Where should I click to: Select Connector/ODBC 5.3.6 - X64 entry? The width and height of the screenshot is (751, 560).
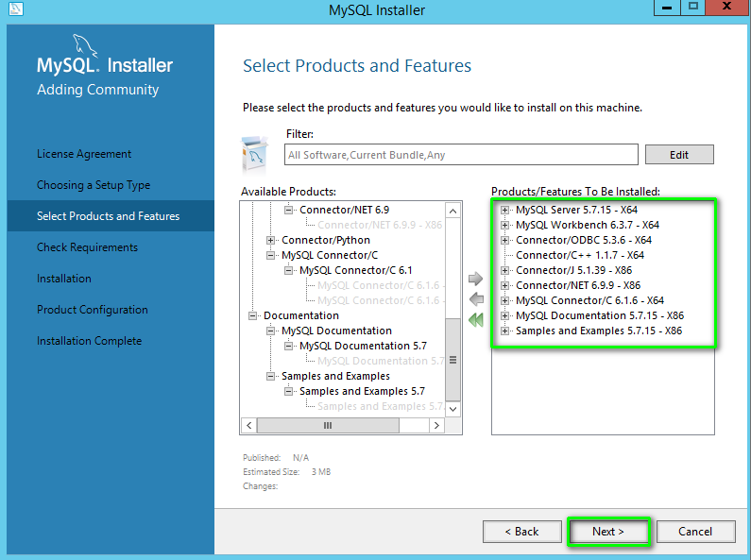584,240
